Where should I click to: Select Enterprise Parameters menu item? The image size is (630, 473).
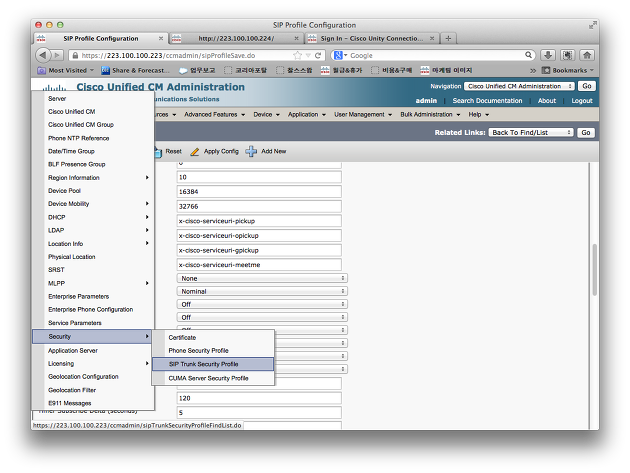click(93, 297)
